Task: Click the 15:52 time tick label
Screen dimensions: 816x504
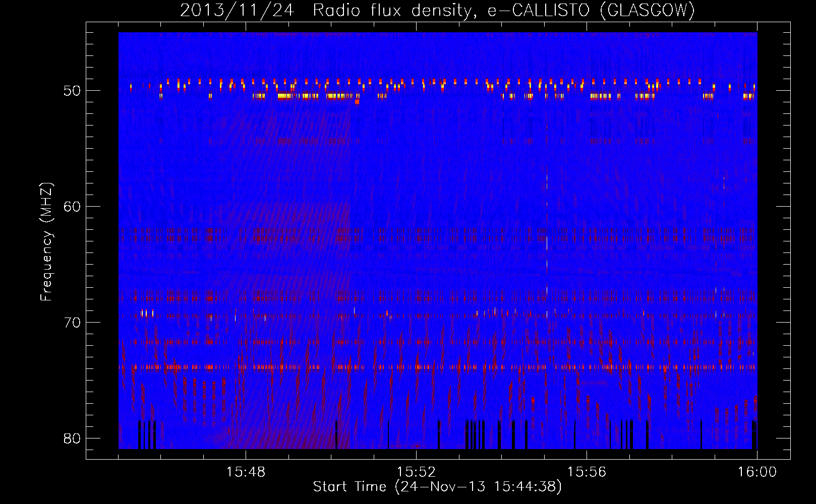Action: [416, 472]
